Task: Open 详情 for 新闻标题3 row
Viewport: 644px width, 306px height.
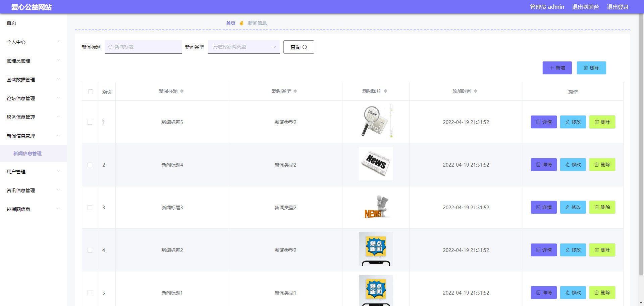Action: [x=544, y=207]
